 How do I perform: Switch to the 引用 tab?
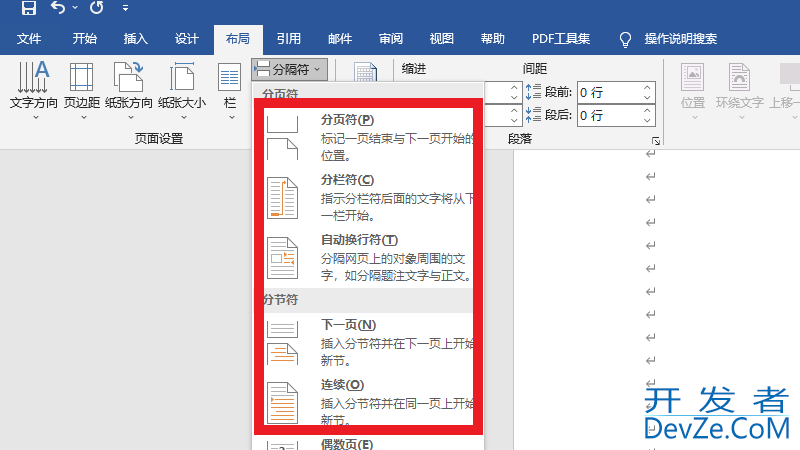click(289, 39)
